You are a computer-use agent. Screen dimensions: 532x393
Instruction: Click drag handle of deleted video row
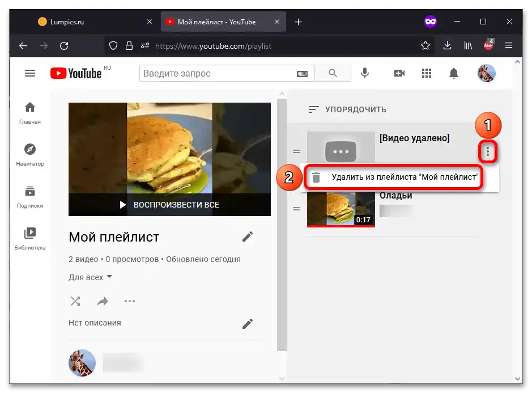[x=296, y=151]
